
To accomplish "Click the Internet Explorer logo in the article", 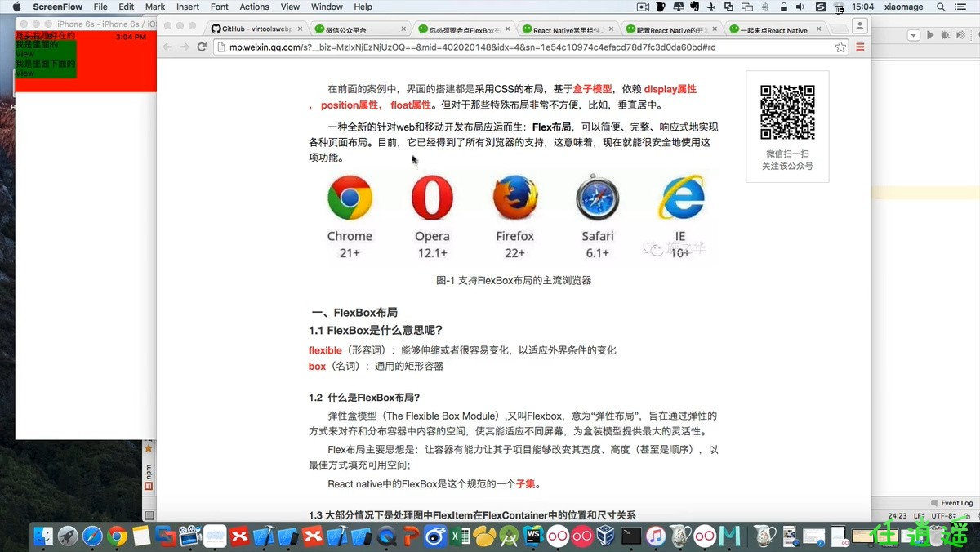I will pos(682,197).
